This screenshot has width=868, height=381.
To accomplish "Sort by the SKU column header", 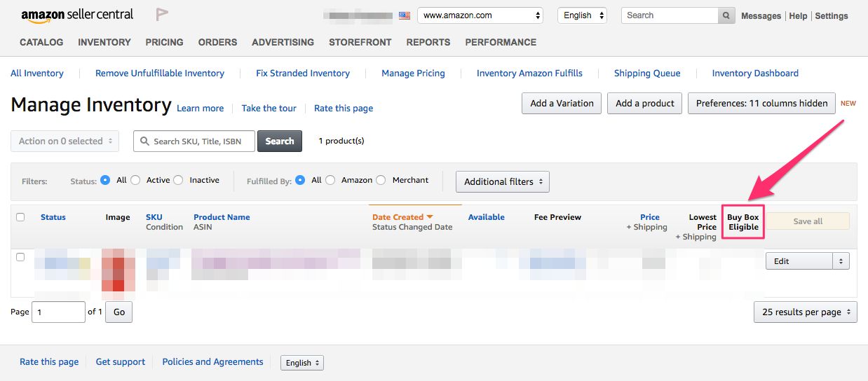I will point(154,217).
